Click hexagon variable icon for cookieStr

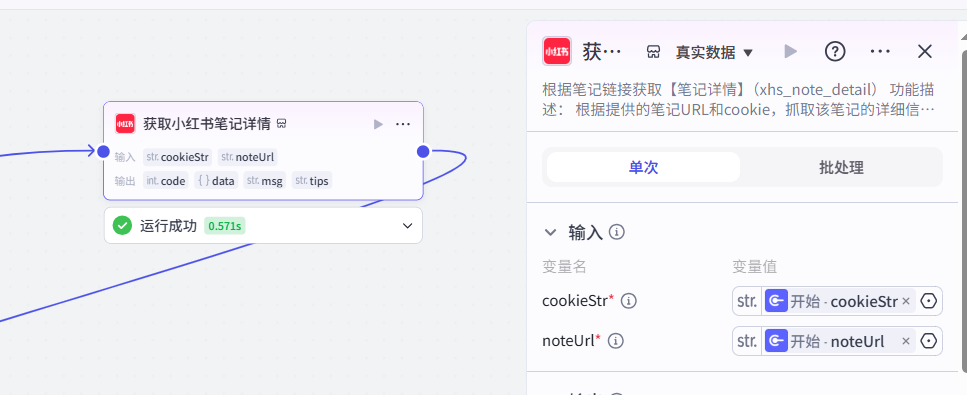[x=929, y=301]
